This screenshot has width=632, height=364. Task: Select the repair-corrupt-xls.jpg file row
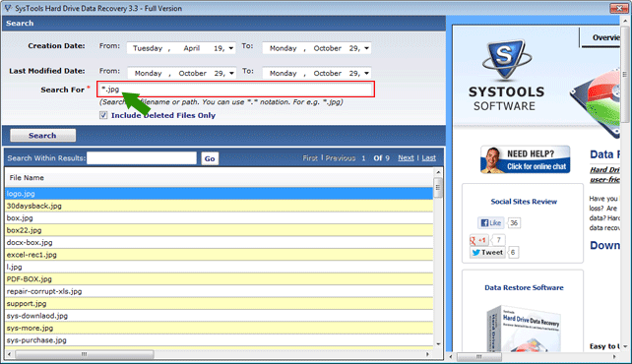click(220, 291)
